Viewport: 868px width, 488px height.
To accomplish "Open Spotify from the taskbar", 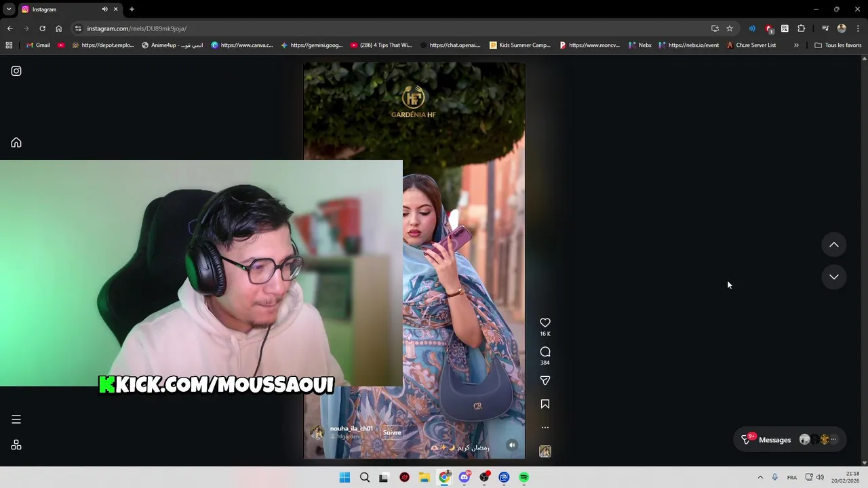I will pyautogui.click(x=524, y=477).
